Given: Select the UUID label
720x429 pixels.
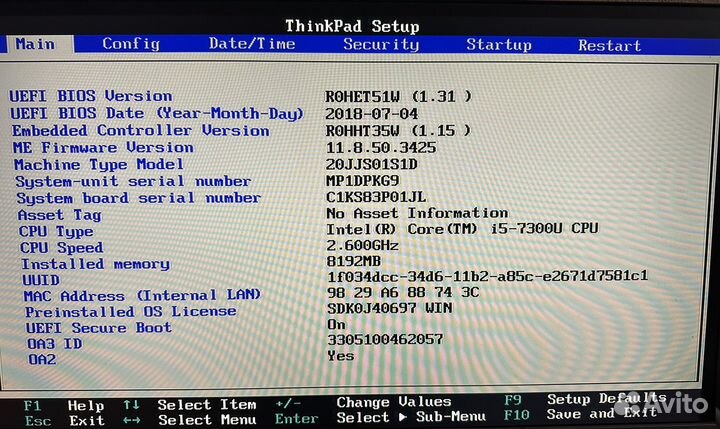Looking at the screenshot, I should coord(41,280).
